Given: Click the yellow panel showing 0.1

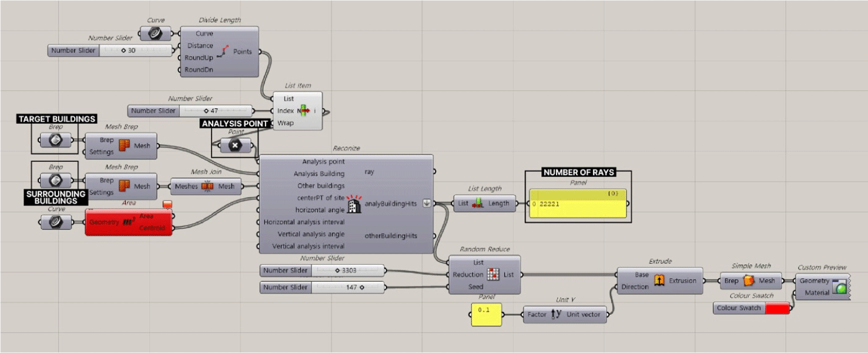Looking at the screenshot, I should tap(487, 314).
